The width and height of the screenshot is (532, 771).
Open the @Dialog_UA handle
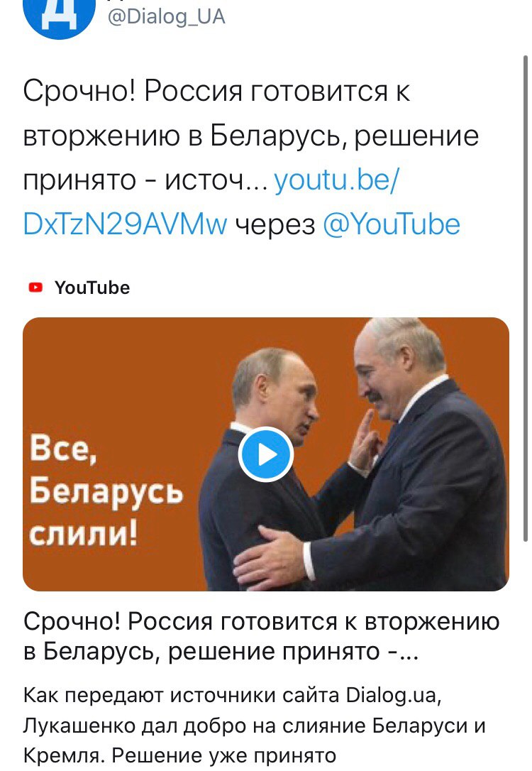[x=166, y=17]
